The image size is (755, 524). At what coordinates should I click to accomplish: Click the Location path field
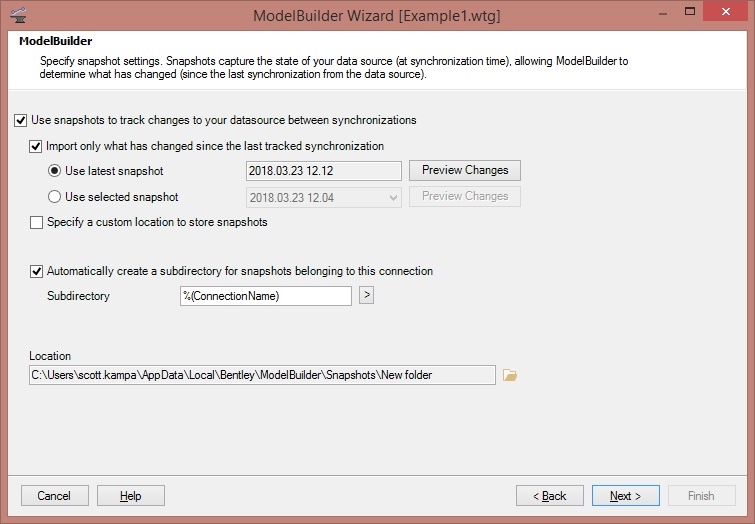pyautogui.click(x=262, y=375)
